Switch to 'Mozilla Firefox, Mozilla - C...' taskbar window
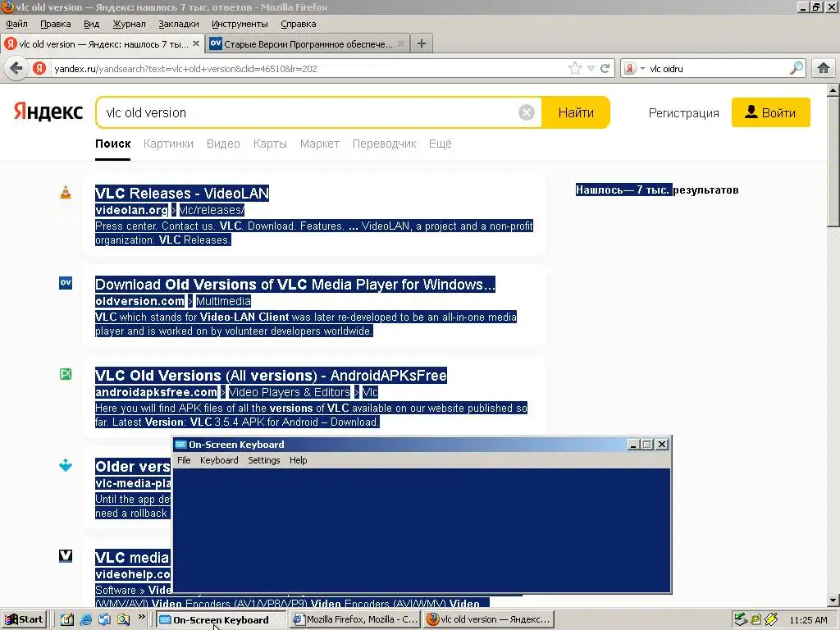The height and width of the screenshot is (630, 840). (x=355, y=619)
